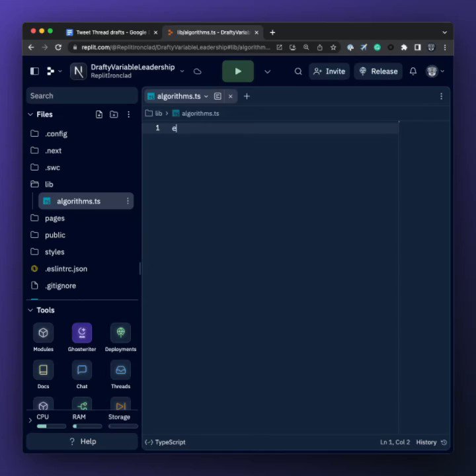Image resolution: width=476 pixels, height=476 pixels.
Task: Collapse the Files section
Action: (30, 114)
